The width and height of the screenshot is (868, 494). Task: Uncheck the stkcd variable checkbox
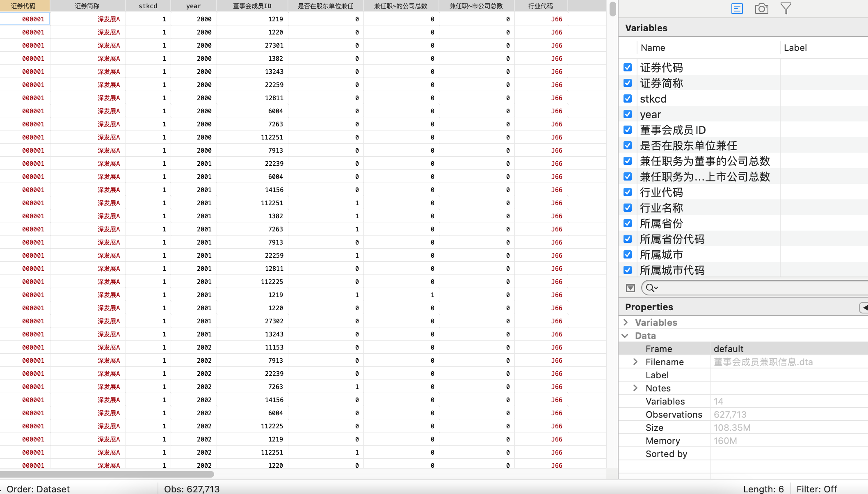coord(628,98)
